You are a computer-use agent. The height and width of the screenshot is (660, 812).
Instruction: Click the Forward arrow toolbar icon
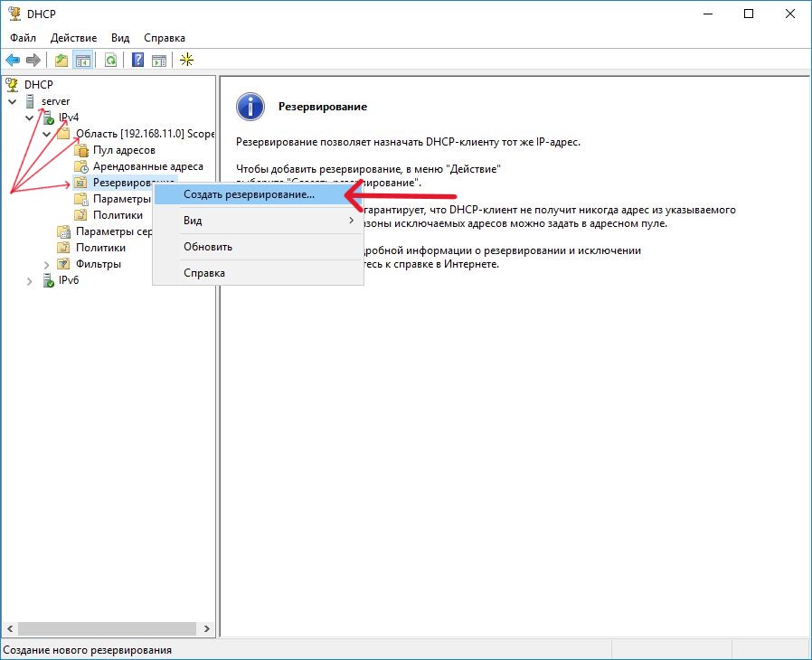(x=33, y=60)
